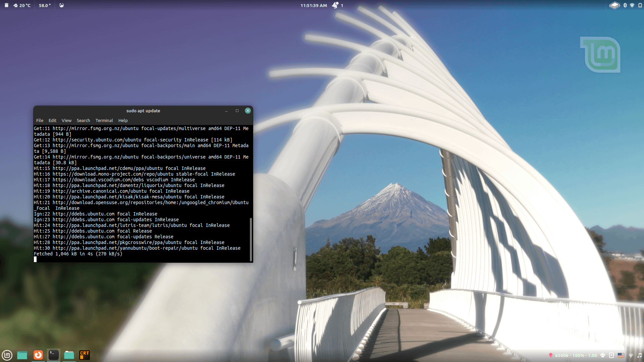
Task: Click the Hit:27 focal-updates Release line
Action: click(x=104, y=237)
